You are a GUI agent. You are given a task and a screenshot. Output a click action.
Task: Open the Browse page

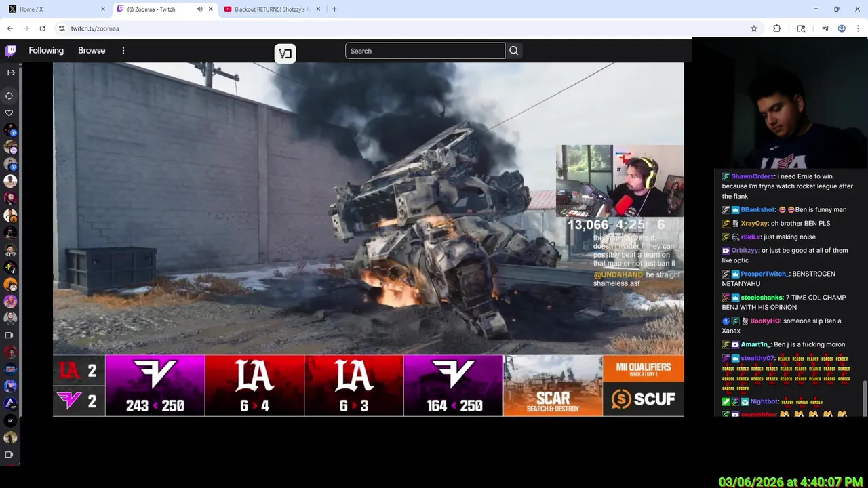[x=92, y=51]
